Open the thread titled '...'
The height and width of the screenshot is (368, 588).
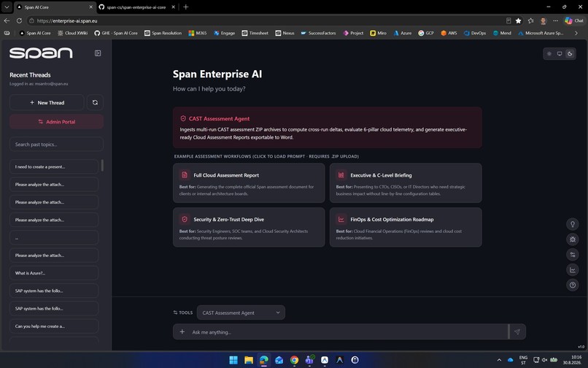pos(54,238)
